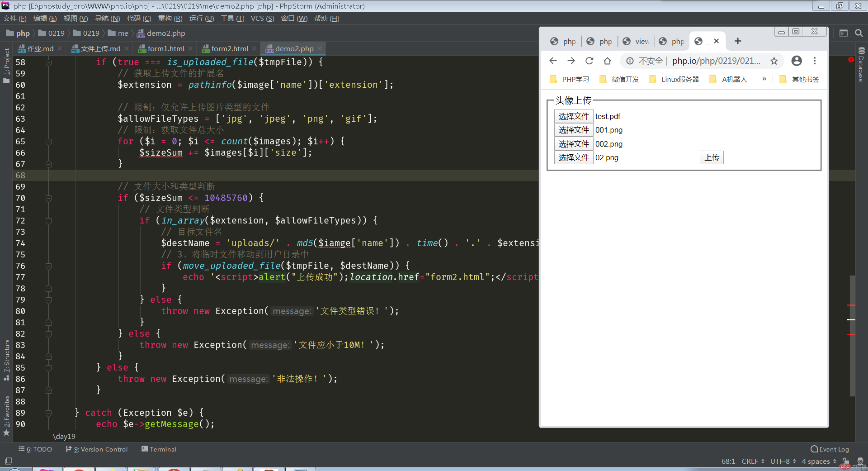Open the 编辑 (E) menu
This screenshot has width=868, height=471.
click(x=45, y=18)
